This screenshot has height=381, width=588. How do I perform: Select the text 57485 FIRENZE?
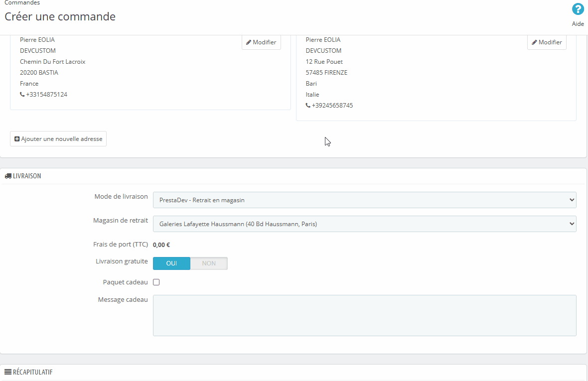[x=326, y=73]
